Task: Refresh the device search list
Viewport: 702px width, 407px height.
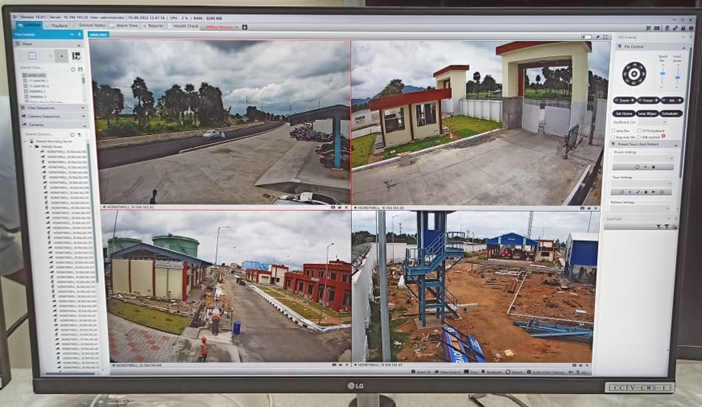Action: click(72, 134)
